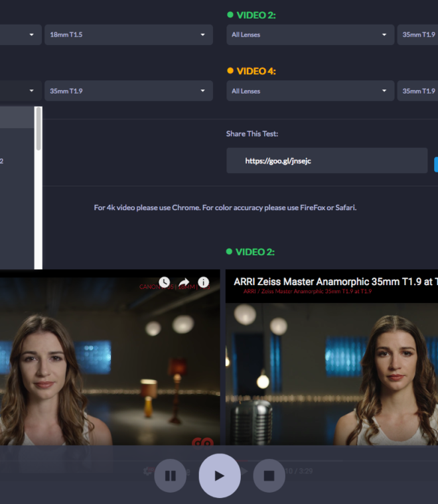Click the scrollbar thumb of the open dropdown list

coord(38,129)
